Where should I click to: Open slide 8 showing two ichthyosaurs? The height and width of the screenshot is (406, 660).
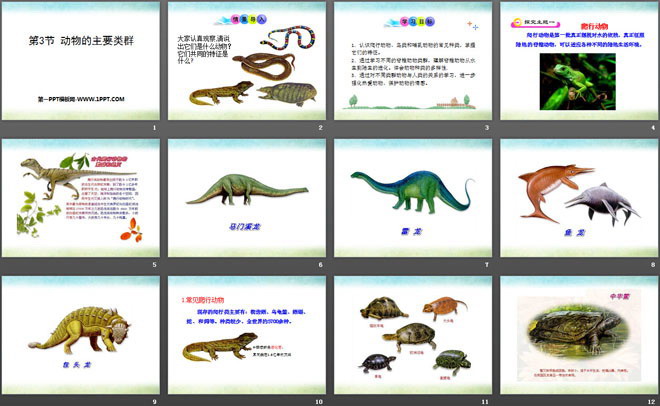coord(579,198)
